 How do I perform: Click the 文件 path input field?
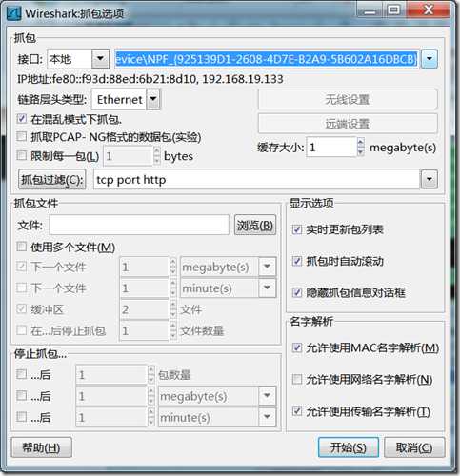pyautogui.click(x=139, y=225)
